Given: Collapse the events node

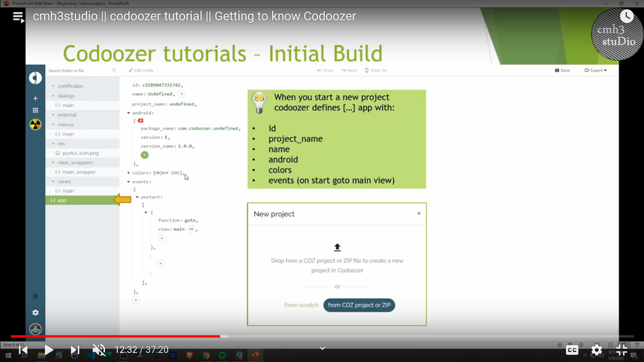Looking at the screenshot, I should [x=129, y=182].
